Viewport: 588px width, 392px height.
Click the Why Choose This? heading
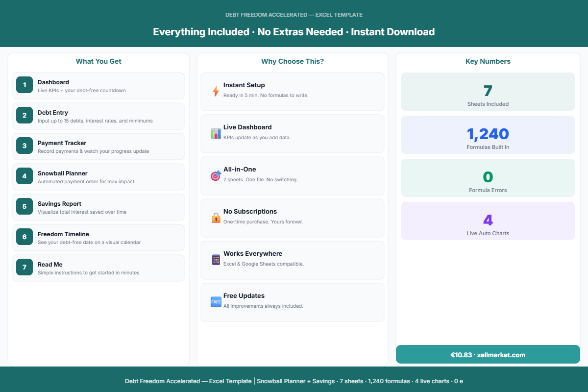292,61
